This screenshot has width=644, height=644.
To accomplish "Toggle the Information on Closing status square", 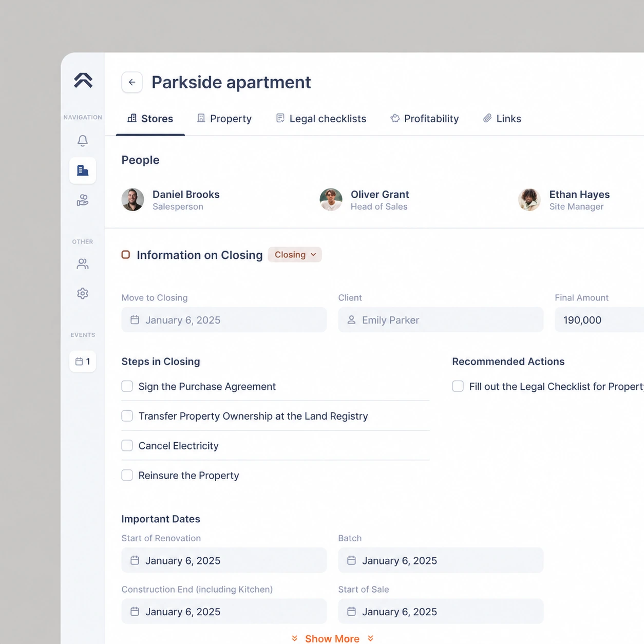I will [126, 255].
